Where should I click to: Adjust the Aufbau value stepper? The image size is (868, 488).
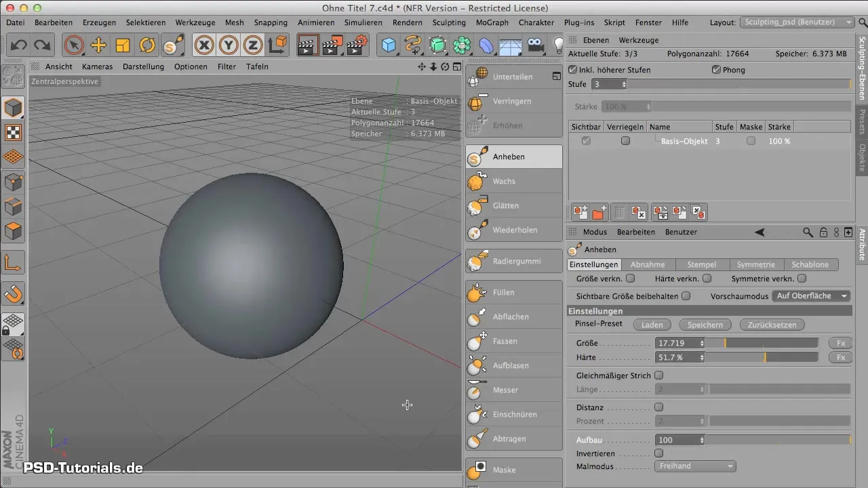[x=702, y=440]
